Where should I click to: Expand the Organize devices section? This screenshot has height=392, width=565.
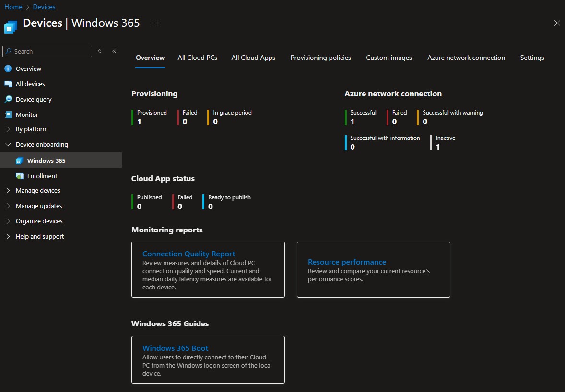8,221
